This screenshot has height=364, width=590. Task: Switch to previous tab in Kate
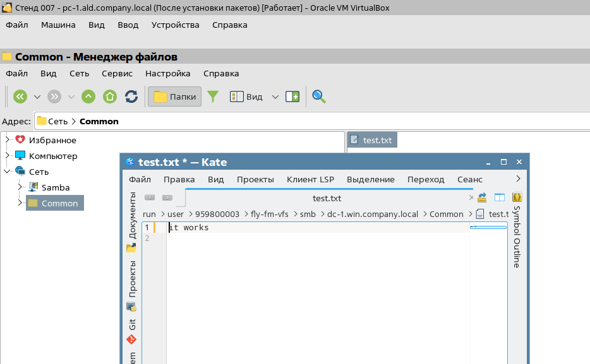(150, 197)
